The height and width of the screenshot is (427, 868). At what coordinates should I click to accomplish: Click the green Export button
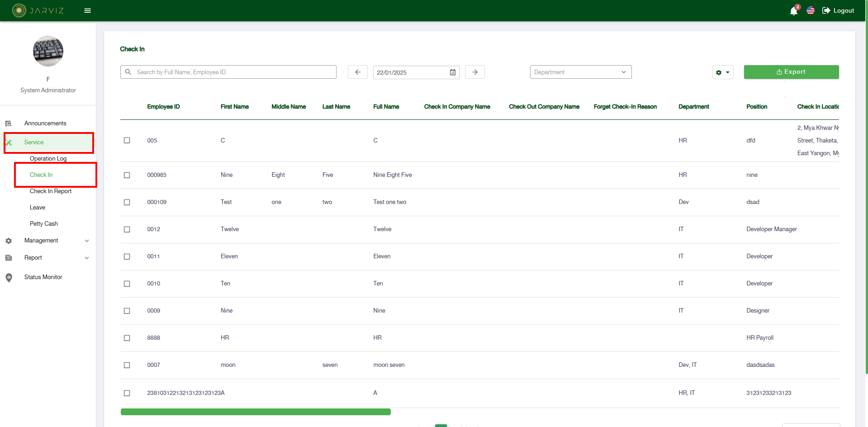click(x=791, y=72)
